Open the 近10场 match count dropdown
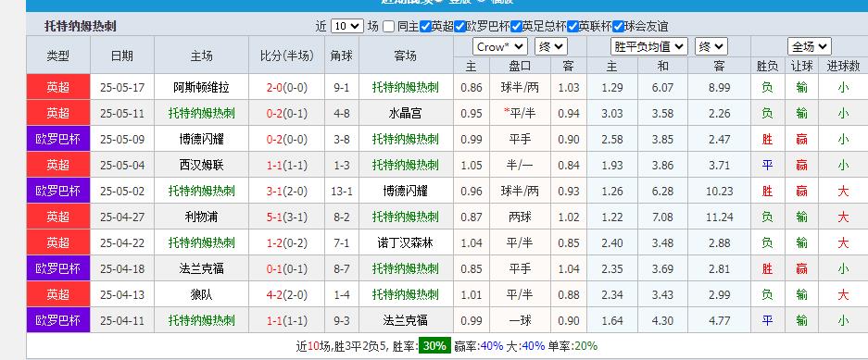868x360 pixels. (347, 26)
